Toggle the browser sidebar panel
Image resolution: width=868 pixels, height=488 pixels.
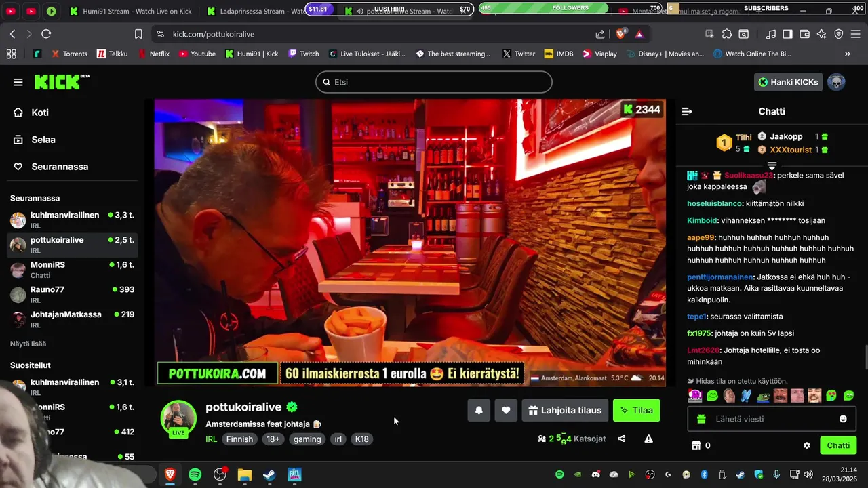tap(787, 34)
